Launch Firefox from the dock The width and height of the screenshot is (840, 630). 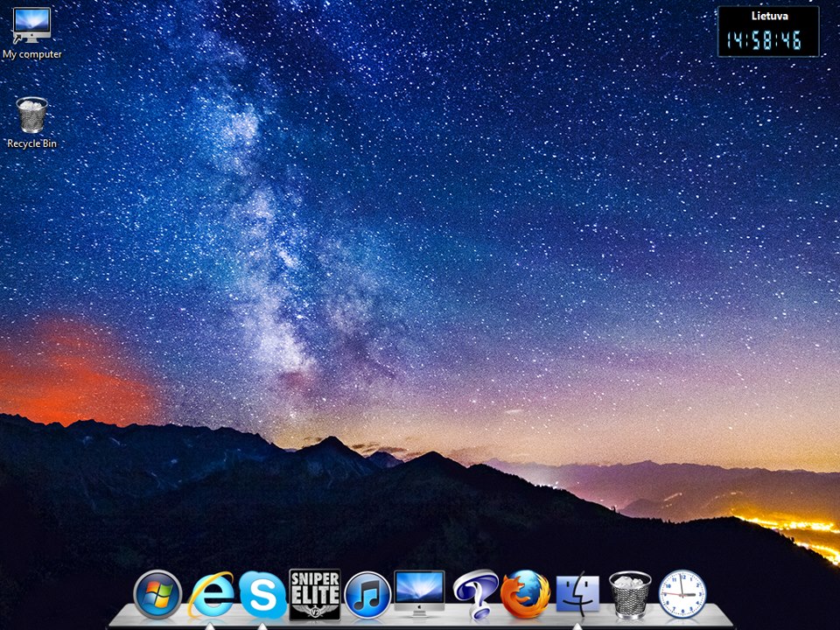tap(526, 595)
